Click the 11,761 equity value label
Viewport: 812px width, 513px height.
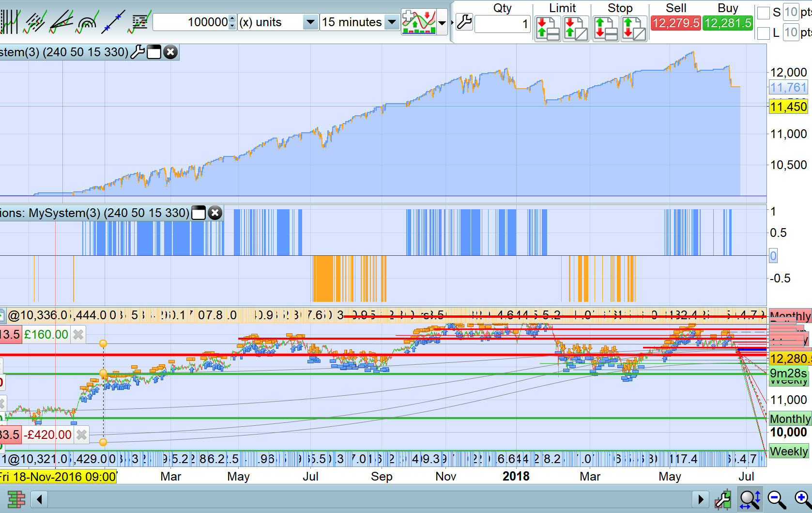(788, 88)
